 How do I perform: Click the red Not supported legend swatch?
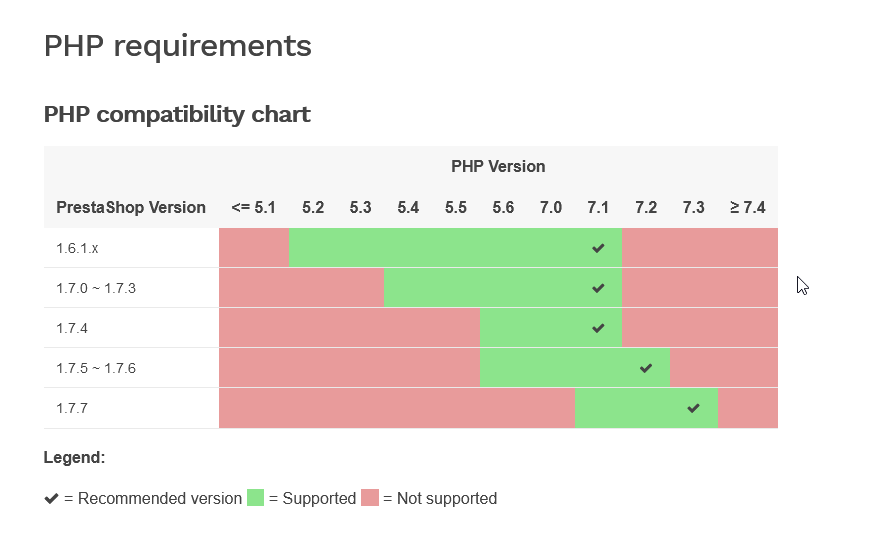click(370, 498)
